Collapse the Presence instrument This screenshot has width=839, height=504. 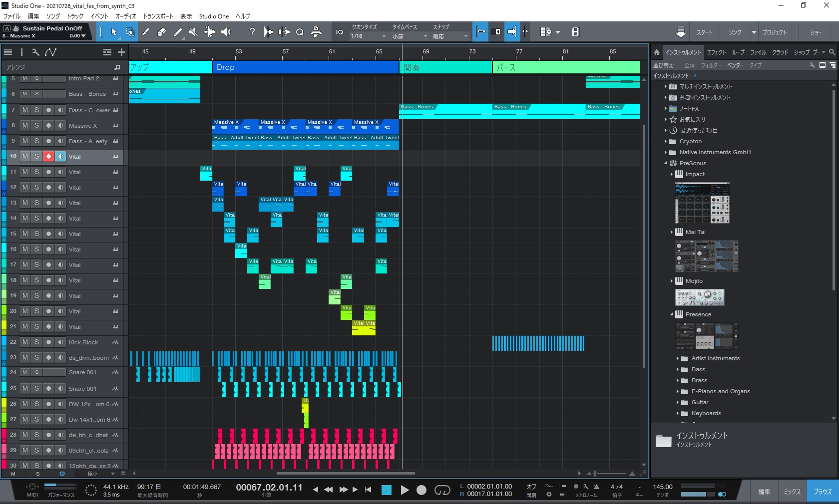tap(672, 314)
